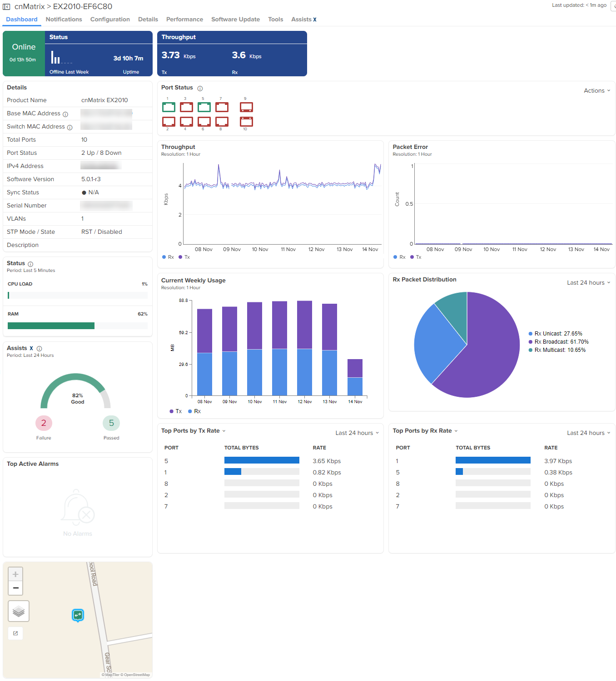Click the Port Status info icon
Viewport: 616px width, 681px height.
(200, 88)
